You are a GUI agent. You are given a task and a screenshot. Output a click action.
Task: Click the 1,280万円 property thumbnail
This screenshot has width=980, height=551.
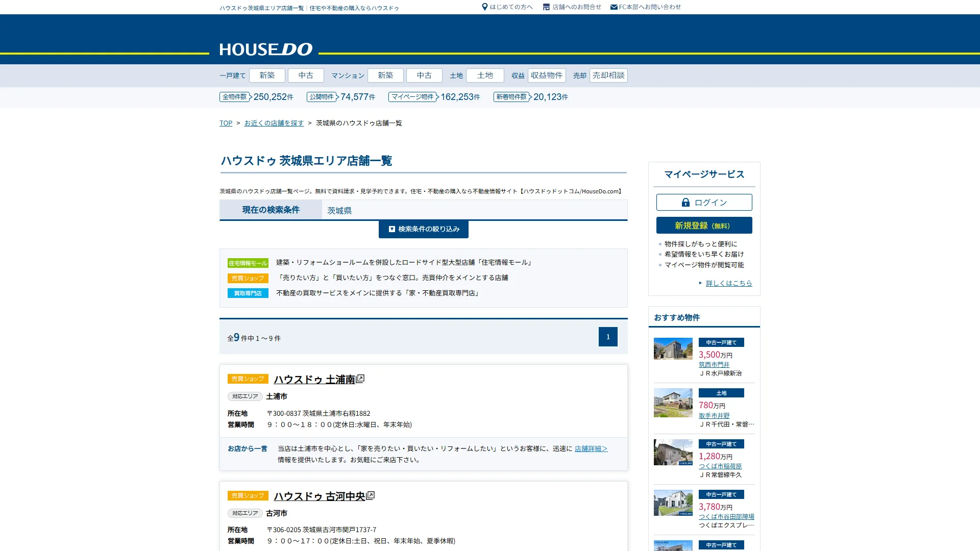point(673,452)
